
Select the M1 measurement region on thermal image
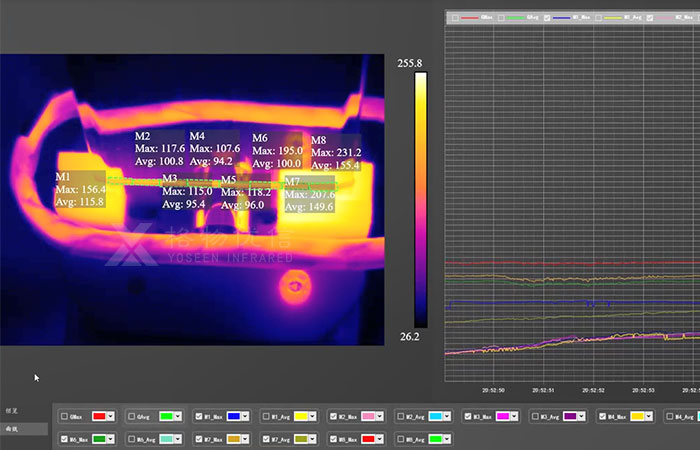(x=80, y=189)
